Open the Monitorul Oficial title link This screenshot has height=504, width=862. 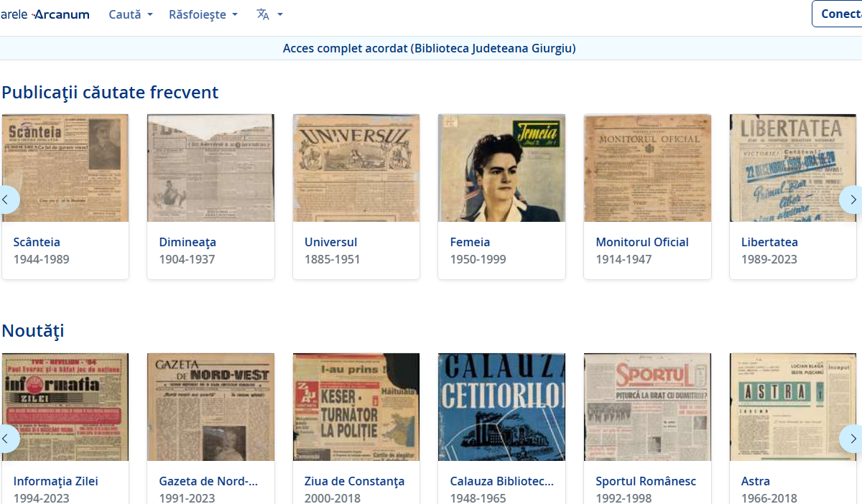[641, 242]
